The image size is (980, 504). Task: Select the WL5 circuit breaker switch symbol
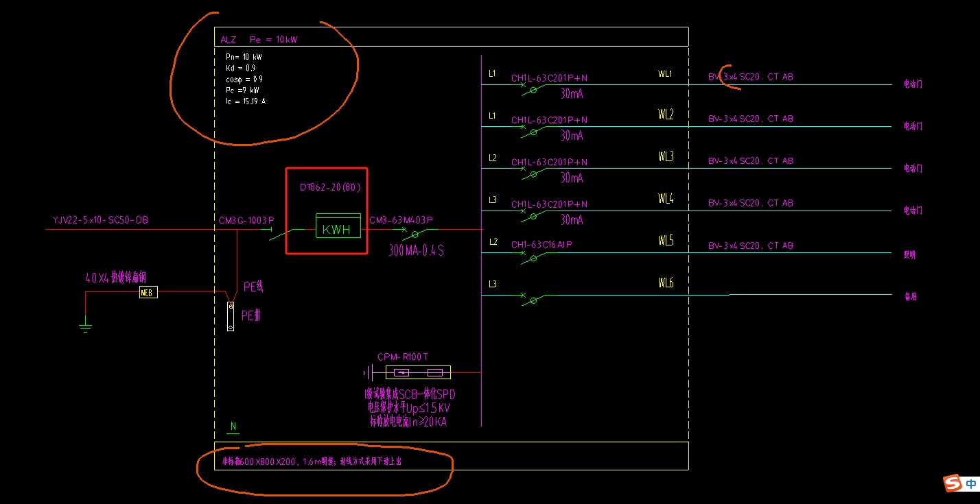tap(533, 256)
